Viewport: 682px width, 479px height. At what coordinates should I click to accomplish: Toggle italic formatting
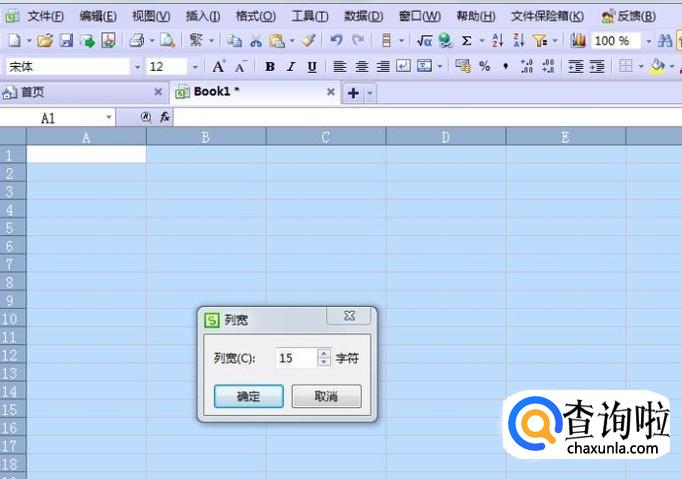click(291, 67)
